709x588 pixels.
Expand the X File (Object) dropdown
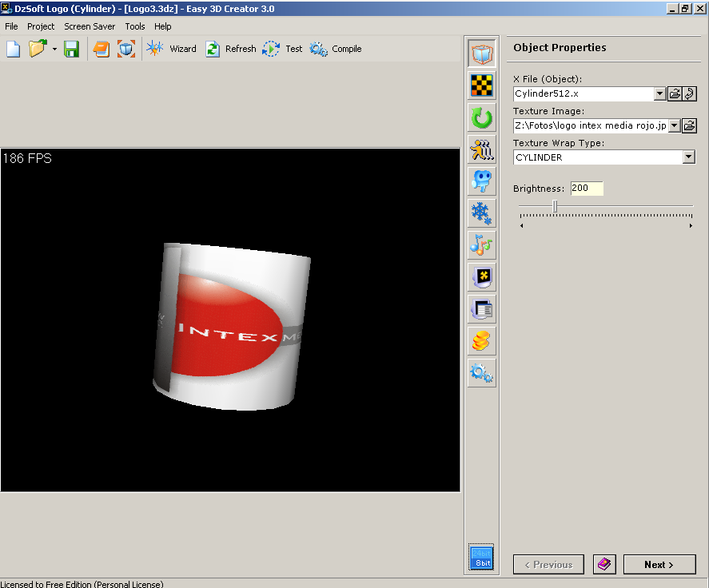click(659, 93)
